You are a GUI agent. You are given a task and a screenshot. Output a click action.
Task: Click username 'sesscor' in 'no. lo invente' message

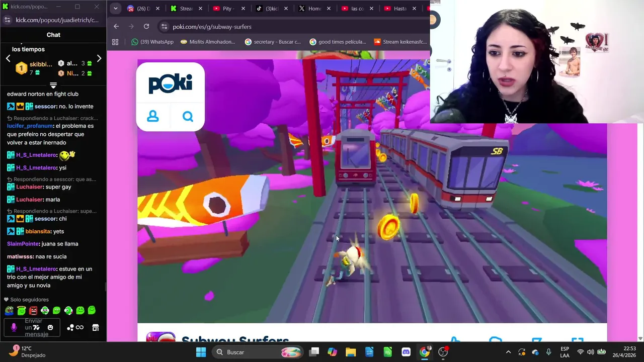click(46, 107)
